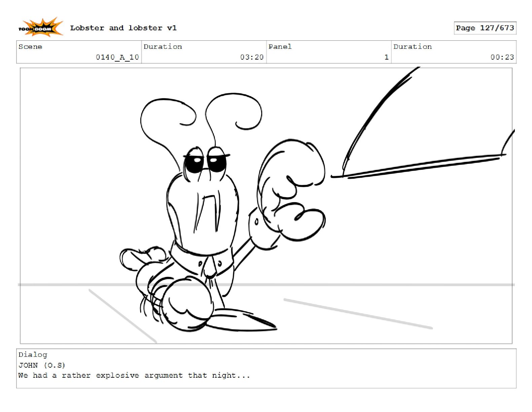Image resolution: width=532 pixels, height=412 pixels.
Task: Click the 'Scene' header label
Action: 30,46
